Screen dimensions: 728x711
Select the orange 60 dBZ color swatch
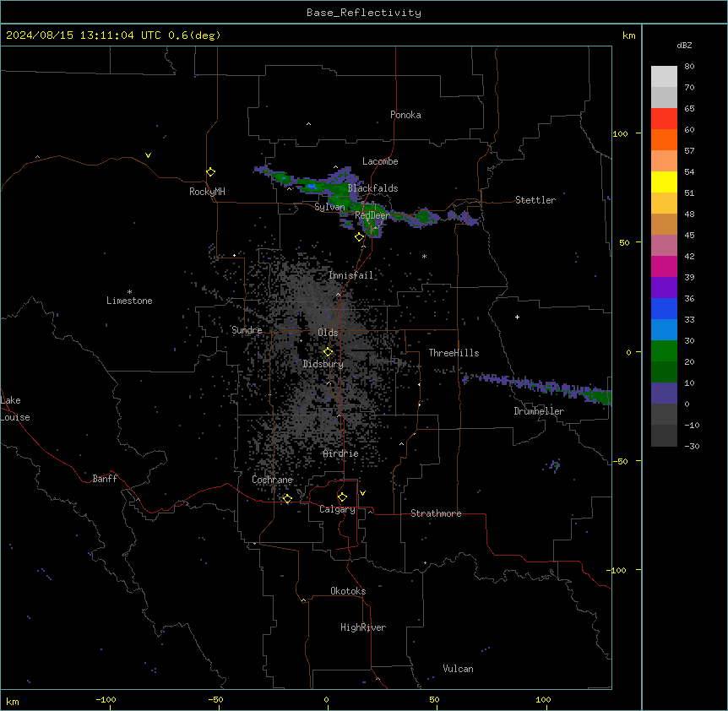click(664, 139)
